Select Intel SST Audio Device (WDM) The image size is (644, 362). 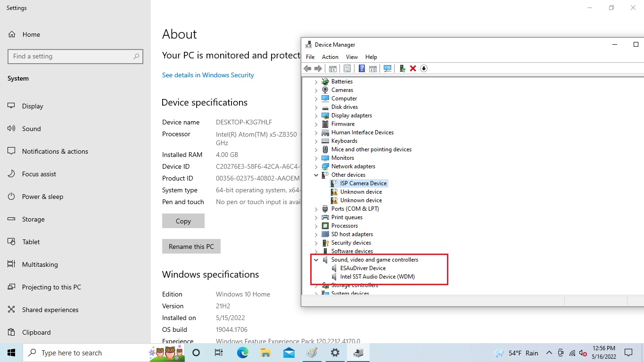pyautogui.click(x=378, y=277)
